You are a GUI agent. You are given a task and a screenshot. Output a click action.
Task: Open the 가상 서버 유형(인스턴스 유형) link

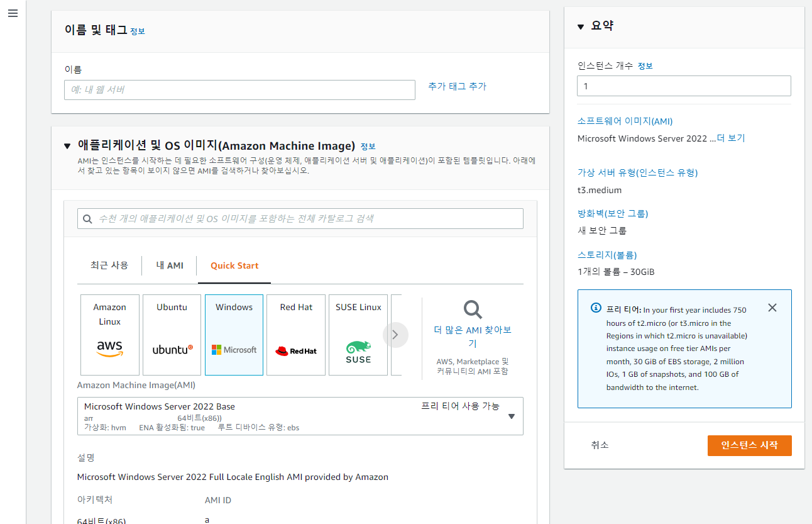637,172
